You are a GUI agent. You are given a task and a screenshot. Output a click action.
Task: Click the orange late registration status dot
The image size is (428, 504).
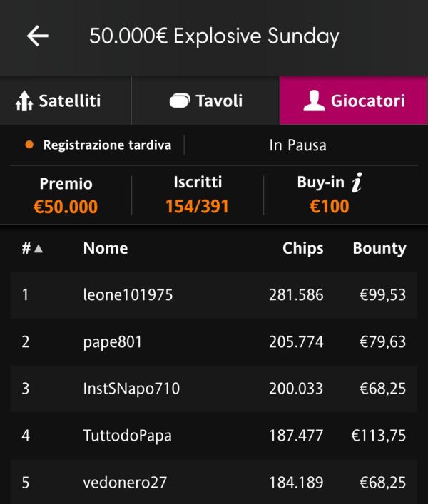(29, 145)
